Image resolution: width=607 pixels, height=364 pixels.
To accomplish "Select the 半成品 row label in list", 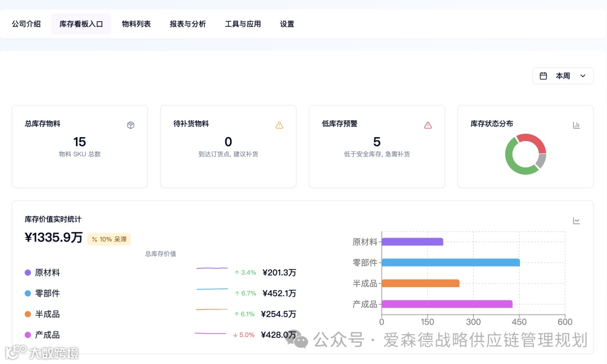I will click(x=48, y=314).
